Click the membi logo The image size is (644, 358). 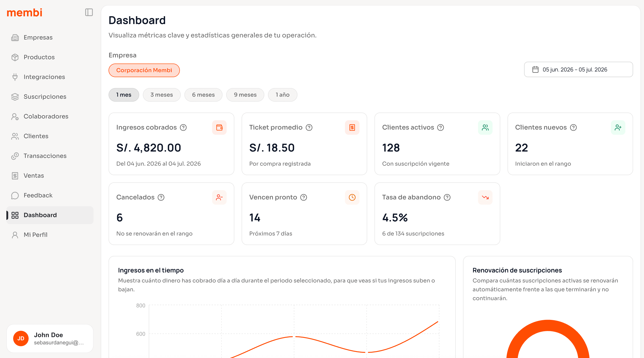click(25, 12)
